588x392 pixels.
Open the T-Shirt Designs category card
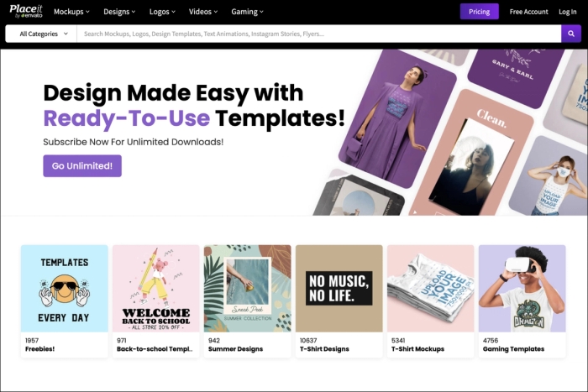(339, 301)
